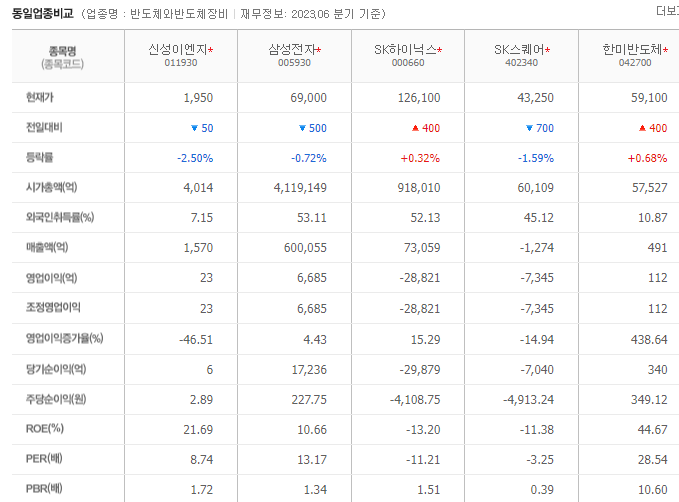Click the +0.68% change rate
This screenshot has height=502, width=679.
coord(647,158)
